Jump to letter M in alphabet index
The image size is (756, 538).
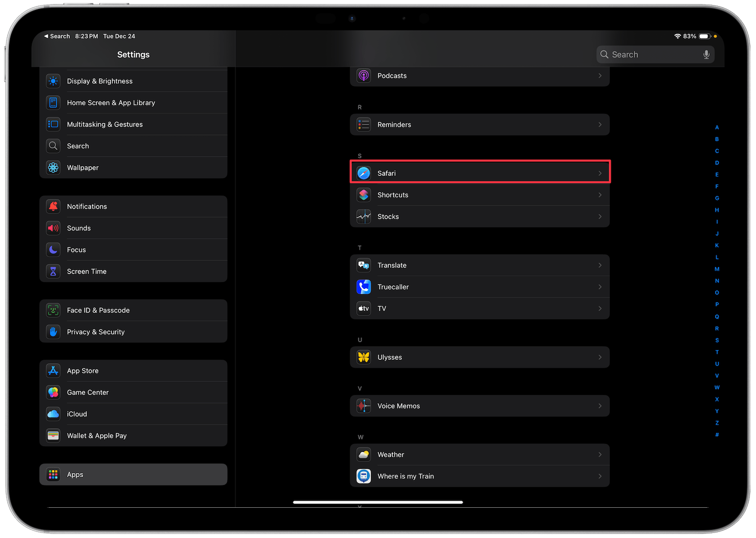[x=717, y=269]
